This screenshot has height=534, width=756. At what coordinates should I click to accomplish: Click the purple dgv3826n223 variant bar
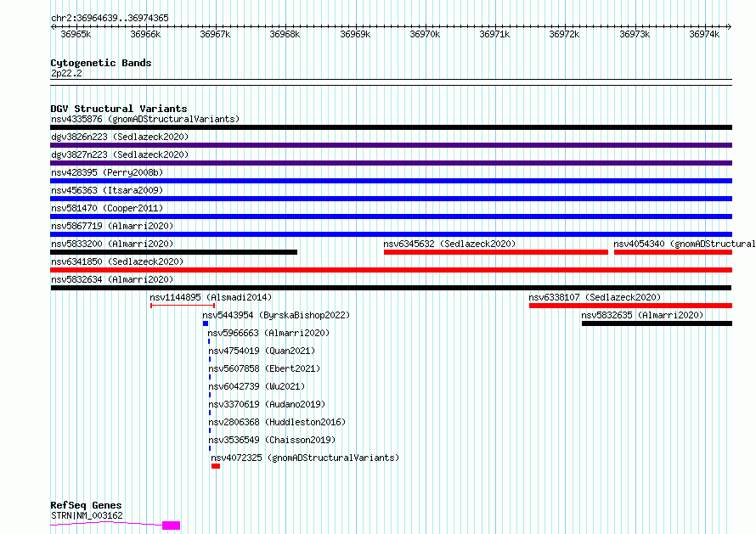pyautogui.click(x=391, y=145)
